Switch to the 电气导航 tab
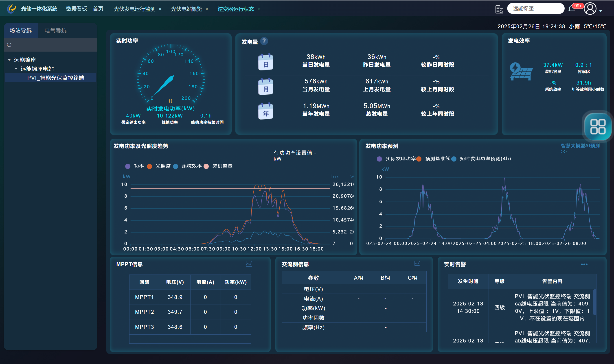 [55, 31]
